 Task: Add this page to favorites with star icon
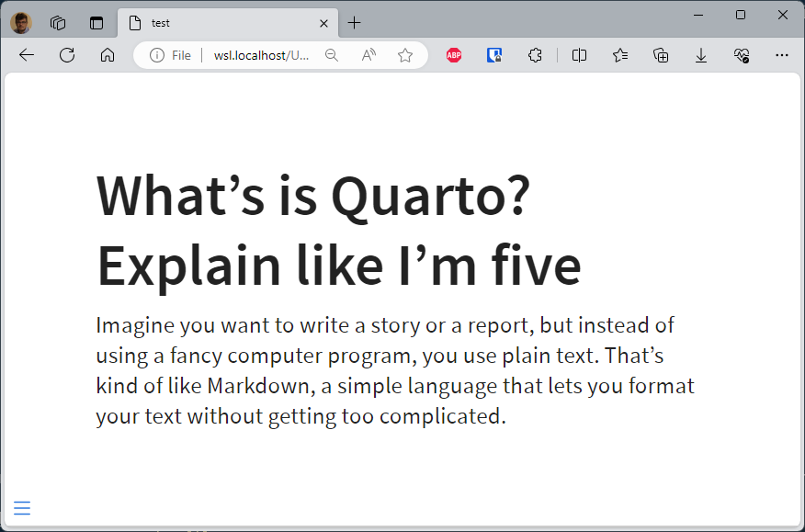coord(405,55)
